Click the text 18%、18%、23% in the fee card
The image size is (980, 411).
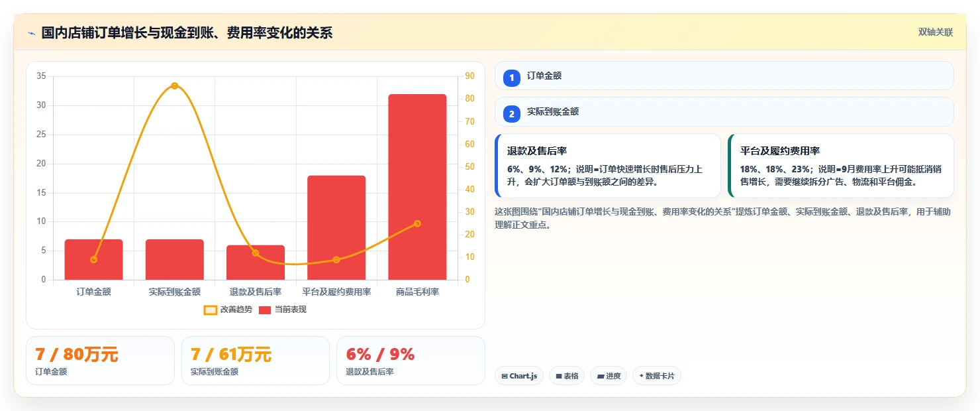point(775,169)
